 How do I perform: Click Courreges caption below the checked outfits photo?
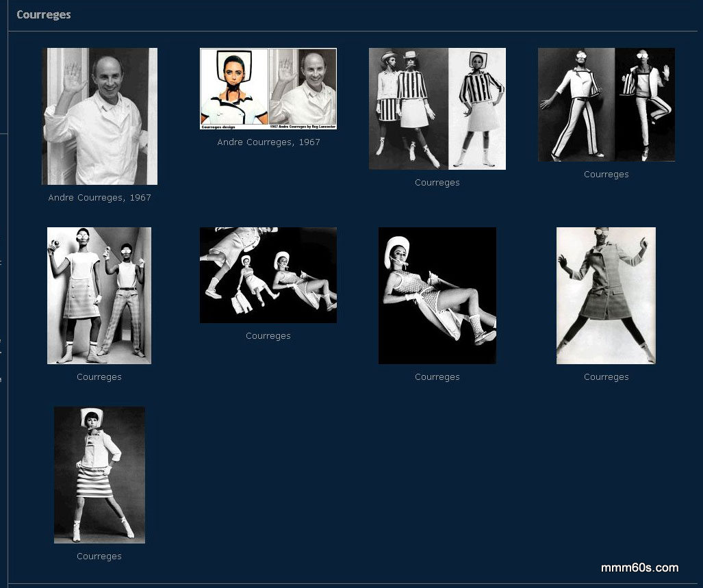[99, 377]
